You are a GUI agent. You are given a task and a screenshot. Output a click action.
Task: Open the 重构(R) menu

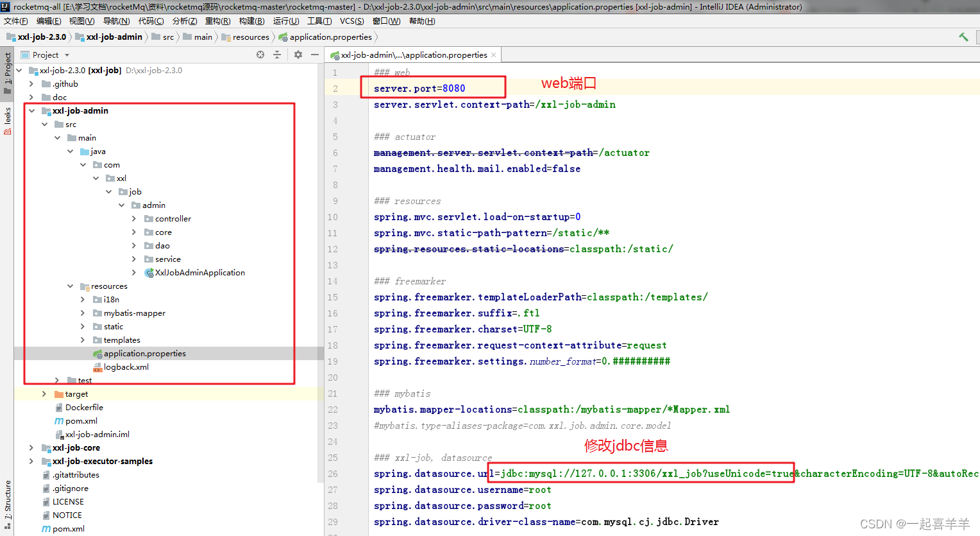pos(217,21)
